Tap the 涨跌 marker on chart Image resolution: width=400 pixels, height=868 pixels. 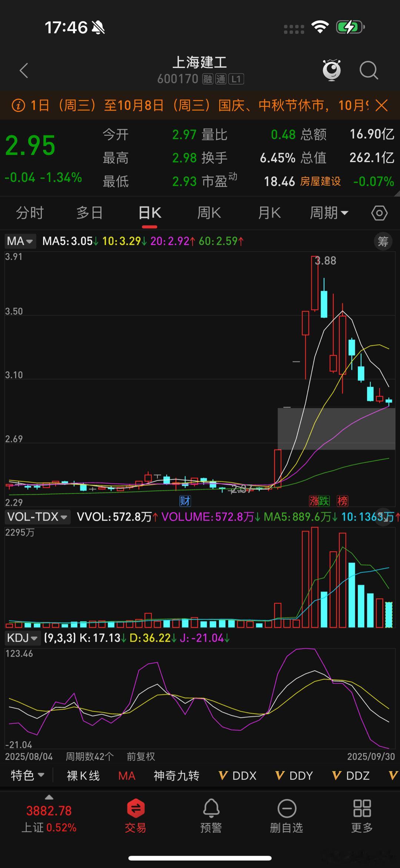(x=319, y=501)
